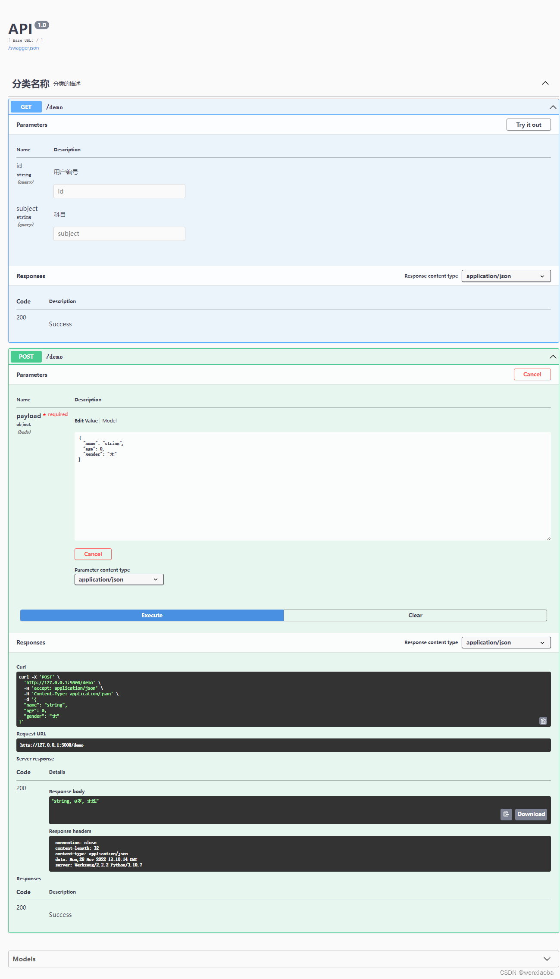The width and height of the screenshot is (560, 979).
Task: Click the Try it out button
Action: 529,125
